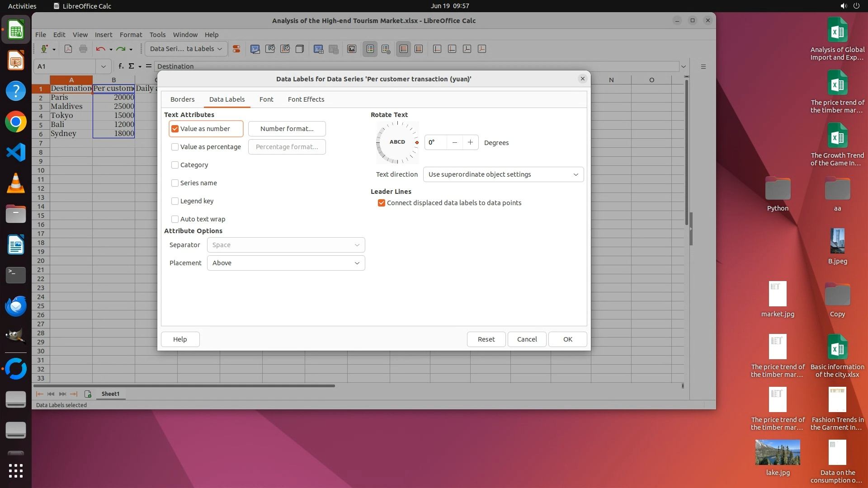Open the chart element selector dropdown
Image resolution: width=868 pixels, height=488 pixels.
pos(186,49)
